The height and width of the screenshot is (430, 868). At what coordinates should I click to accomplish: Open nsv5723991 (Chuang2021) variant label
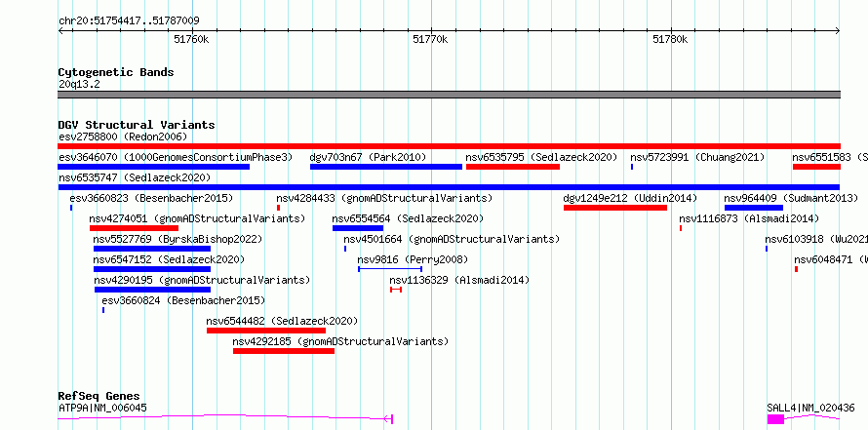click(x=697, y=157)
